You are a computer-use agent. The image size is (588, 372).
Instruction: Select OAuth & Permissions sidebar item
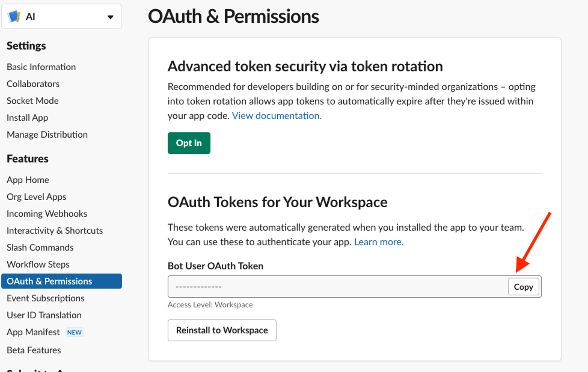[62, 281]
